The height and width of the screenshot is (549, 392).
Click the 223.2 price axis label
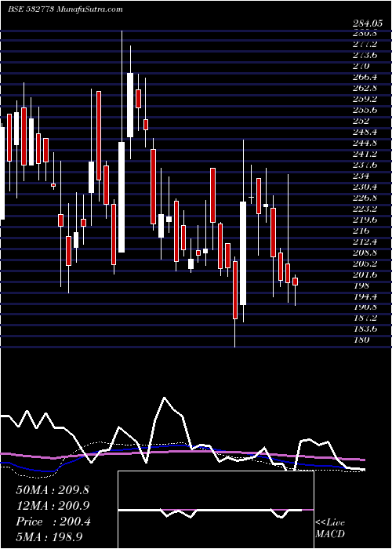pos(365,209)
